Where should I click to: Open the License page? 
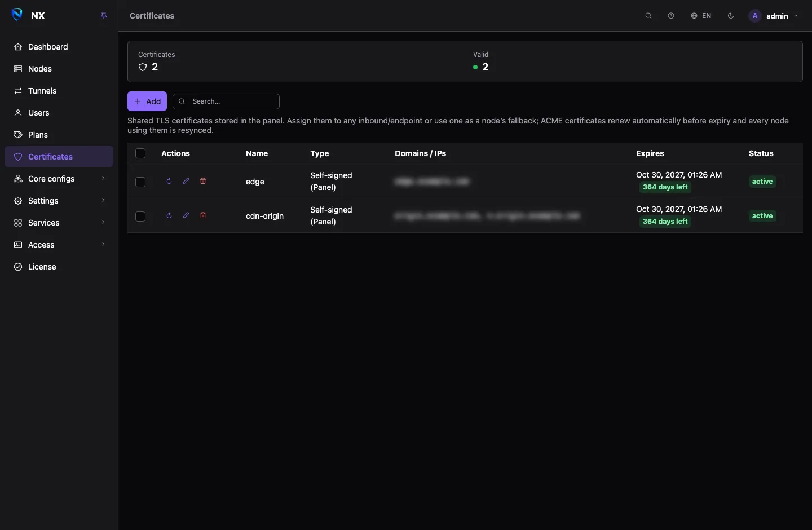pyautogui.click(x=59, y=267)
